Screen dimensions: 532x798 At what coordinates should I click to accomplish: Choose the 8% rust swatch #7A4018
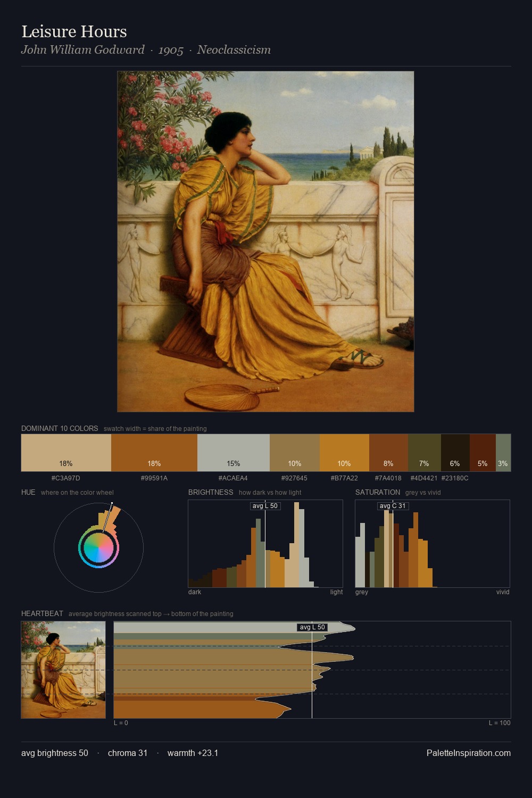388,453
